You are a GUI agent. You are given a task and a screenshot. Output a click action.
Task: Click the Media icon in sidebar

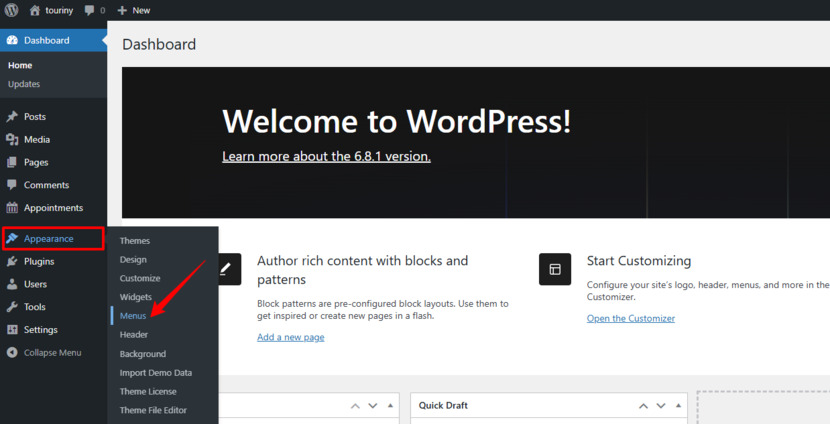pyautogui.click(x=12, y=139)
